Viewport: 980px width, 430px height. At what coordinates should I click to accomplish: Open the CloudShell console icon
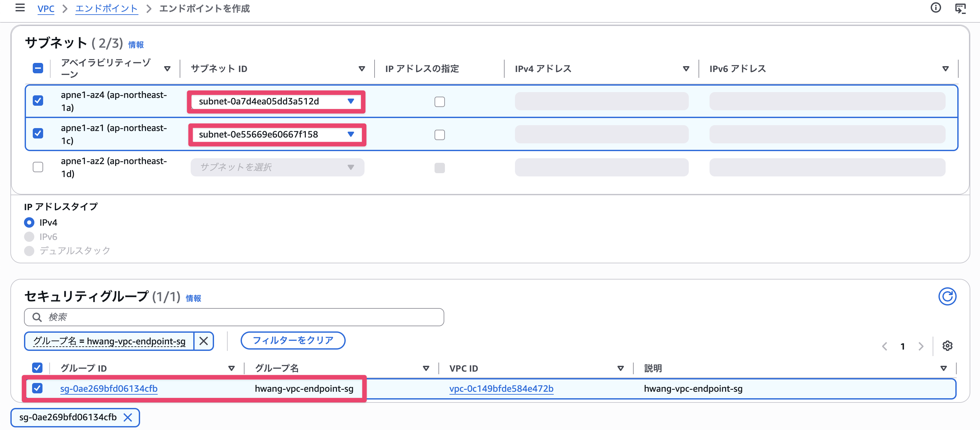tap(961, 8)
